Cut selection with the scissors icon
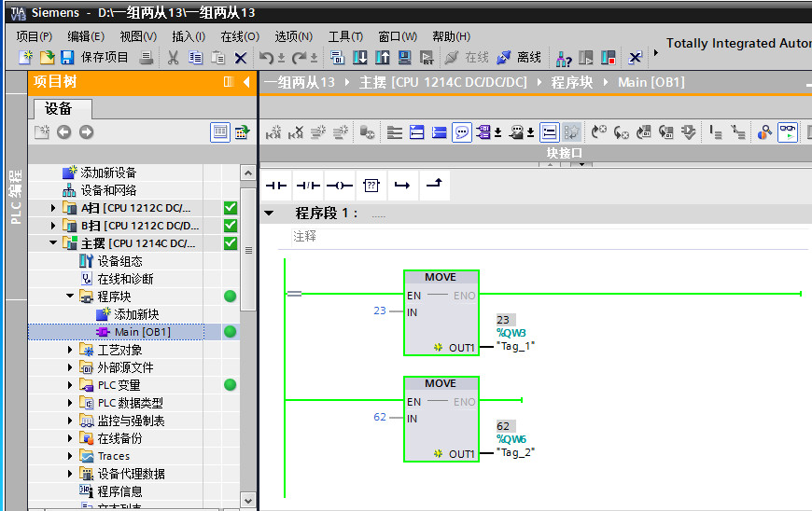 173,57
